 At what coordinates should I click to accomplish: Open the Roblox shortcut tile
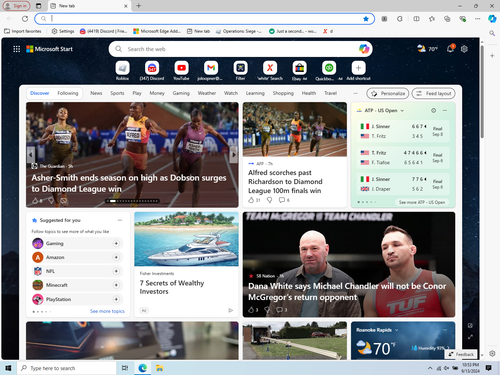(122, 68)
